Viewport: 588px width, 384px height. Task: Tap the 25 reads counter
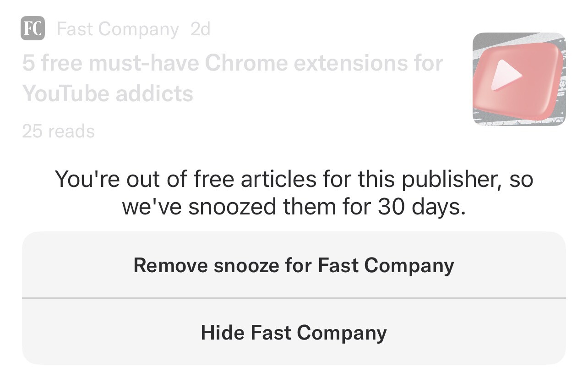58,132
